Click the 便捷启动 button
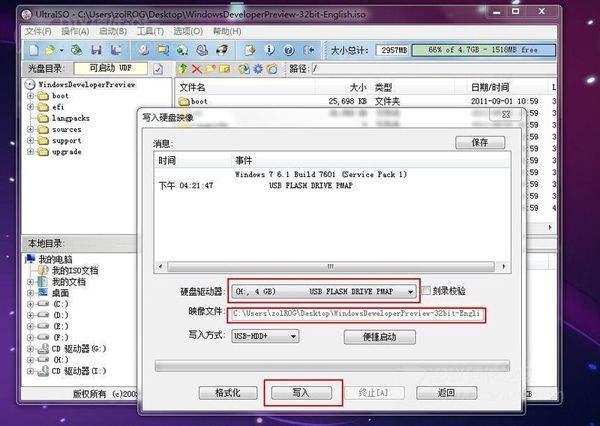Viewport: 600px width, 426px height. (380, 337)
